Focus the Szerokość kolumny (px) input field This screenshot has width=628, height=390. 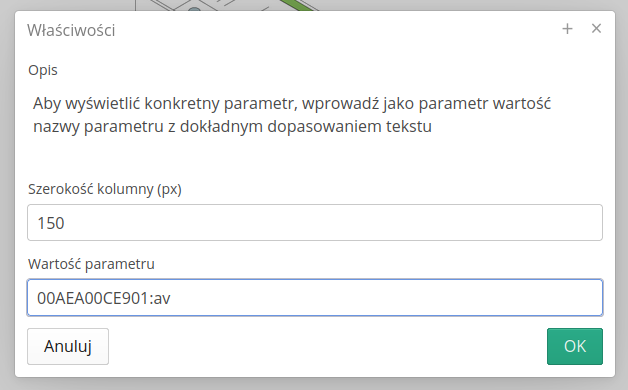(315, 223)
